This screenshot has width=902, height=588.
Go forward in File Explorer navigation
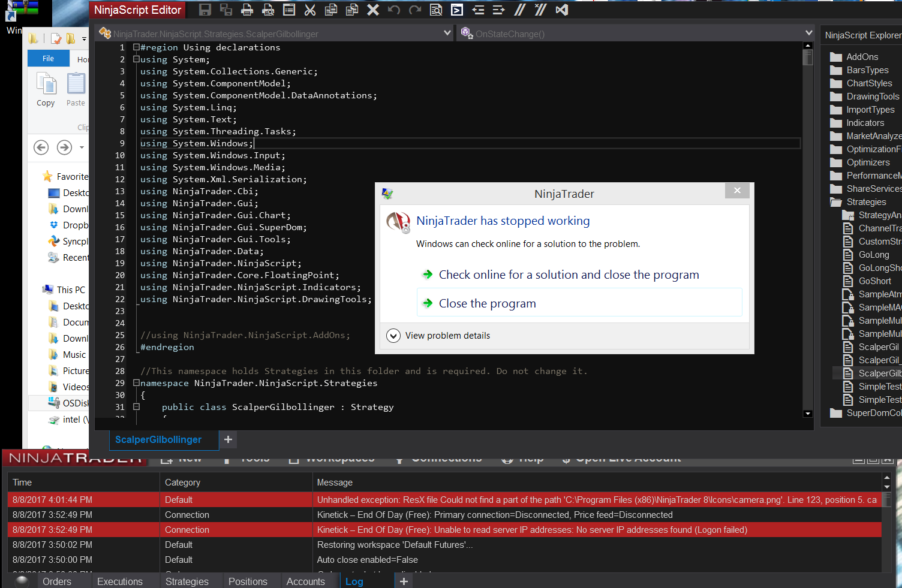(64, 147)
